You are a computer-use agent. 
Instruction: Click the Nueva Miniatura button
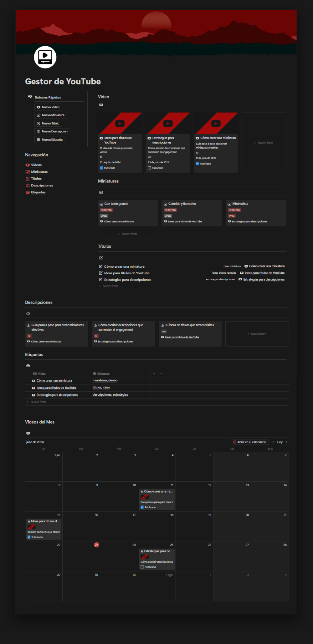point(51,115)
